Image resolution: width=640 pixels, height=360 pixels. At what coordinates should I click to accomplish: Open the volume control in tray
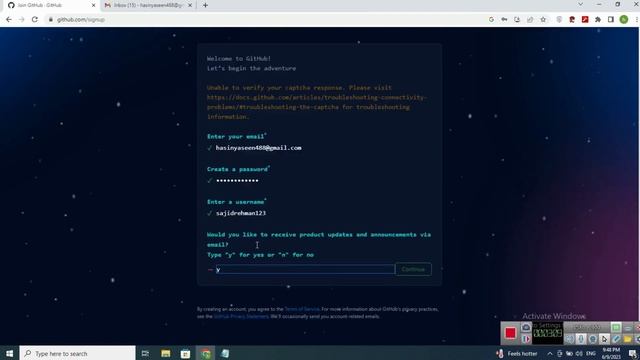tap(579, 353)
